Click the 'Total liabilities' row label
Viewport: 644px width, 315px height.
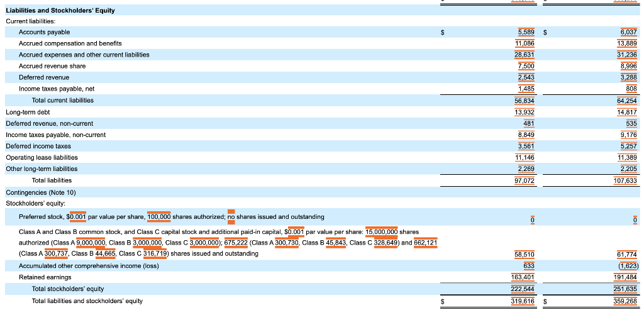coord(52,180)
